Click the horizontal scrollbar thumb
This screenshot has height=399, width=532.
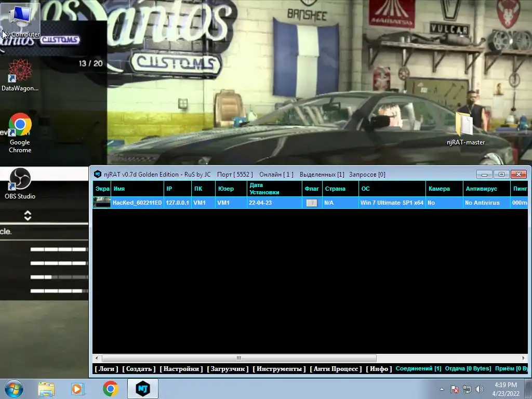[x=239, y=358]
